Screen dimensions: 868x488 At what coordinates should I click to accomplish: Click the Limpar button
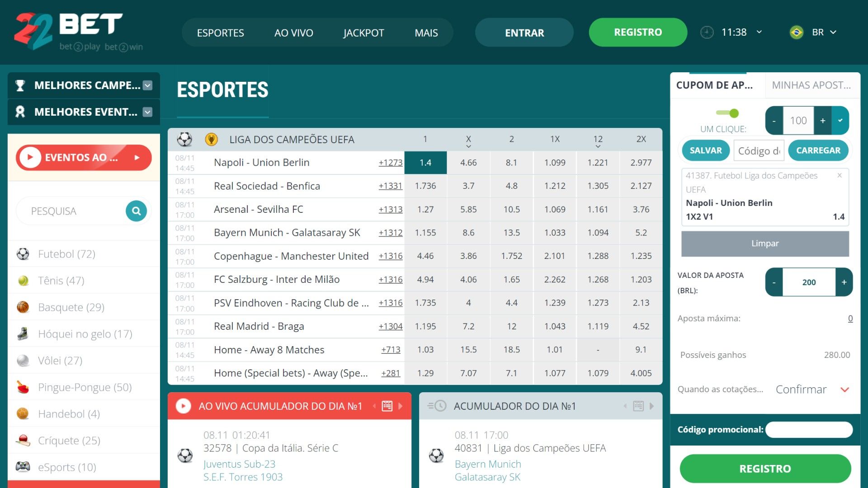point(764,244)
